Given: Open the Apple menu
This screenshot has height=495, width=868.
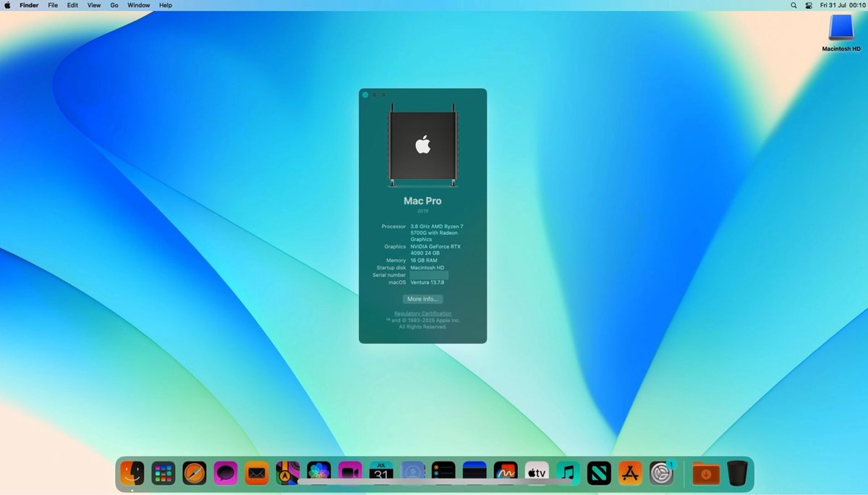Looking at the screenshot, I should tap(7, 5).
